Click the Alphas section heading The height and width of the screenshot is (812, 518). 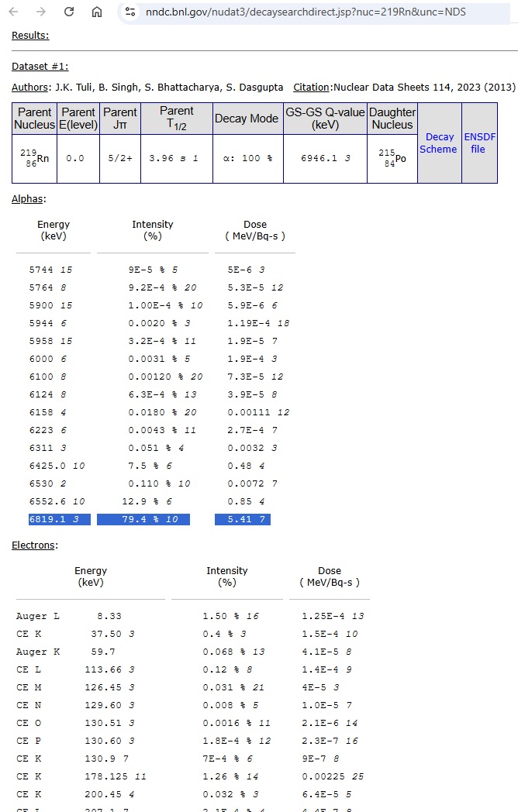tap(28, 199)
